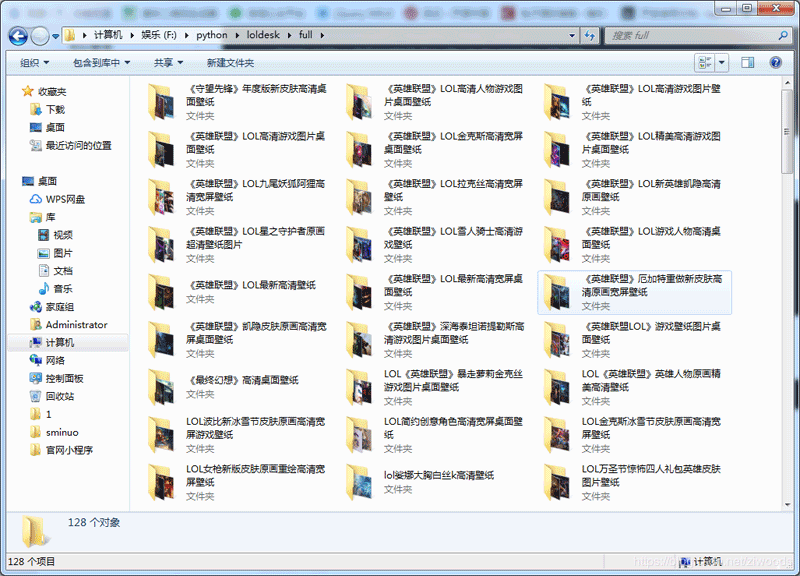Viewport: 800px width, 576px height.
Task: Select folder 《英雄联盟》厄加特重做新皮肤高清原画宽屏壁纸
Action: click(x=634, y=292)
